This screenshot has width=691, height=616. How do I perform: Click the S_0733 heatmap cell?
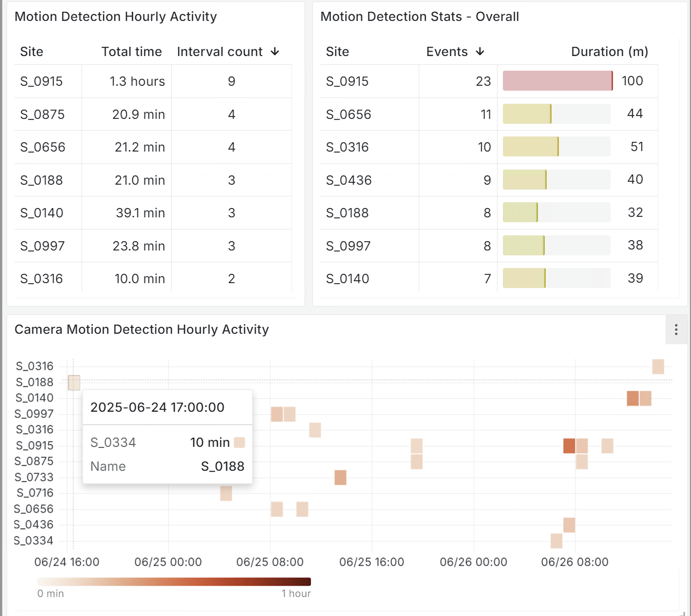(340, 477)
